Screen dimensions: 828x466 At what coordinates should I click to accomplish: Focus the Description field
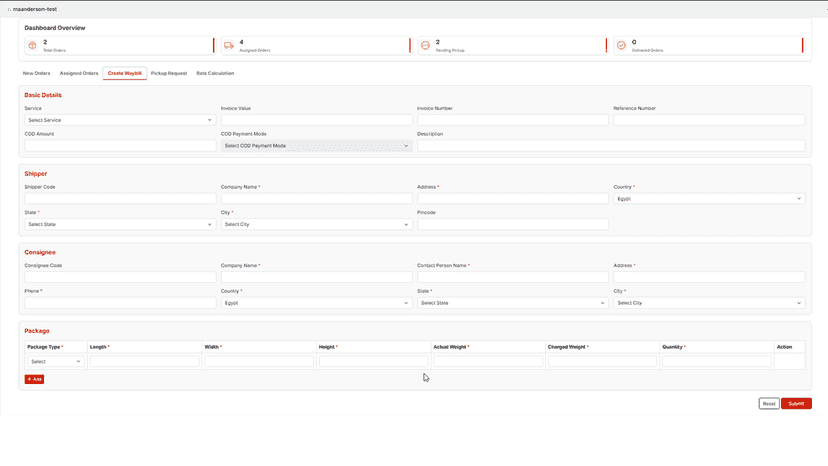[611, 146]
